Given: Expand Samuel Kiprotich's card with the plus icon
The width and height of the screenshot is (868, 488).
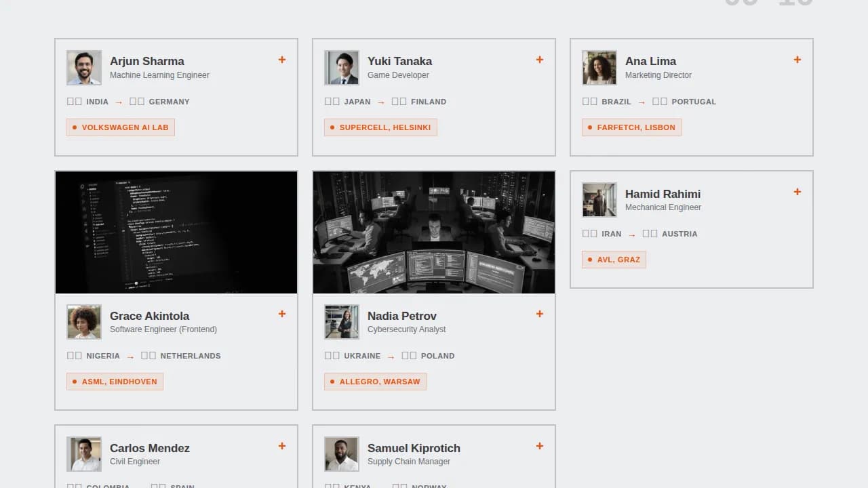Looking at the screenshot, I should [x=540, y=446].
